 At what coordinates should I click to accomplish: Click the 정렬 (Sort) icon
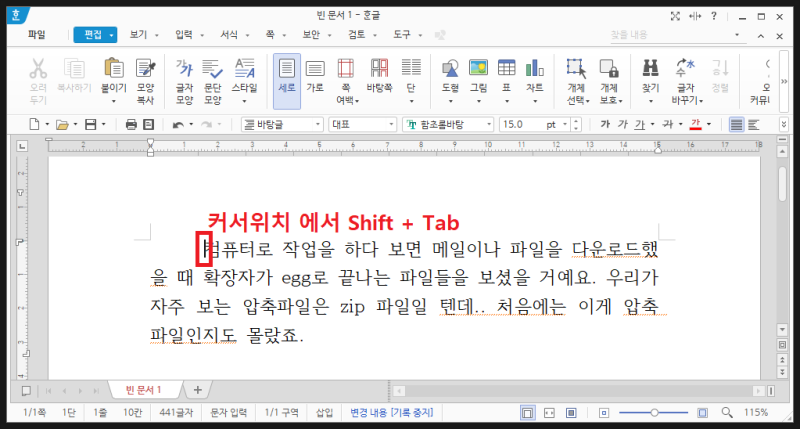(x=720, y=68)
